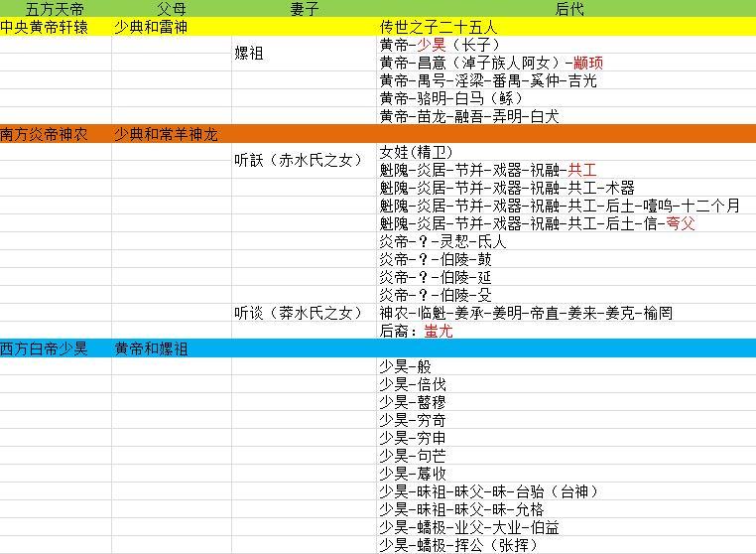The height and width of the screenshot is (554, 756).
Task: Click the cell 西方白帝少昊
Action: pos(56,348)
